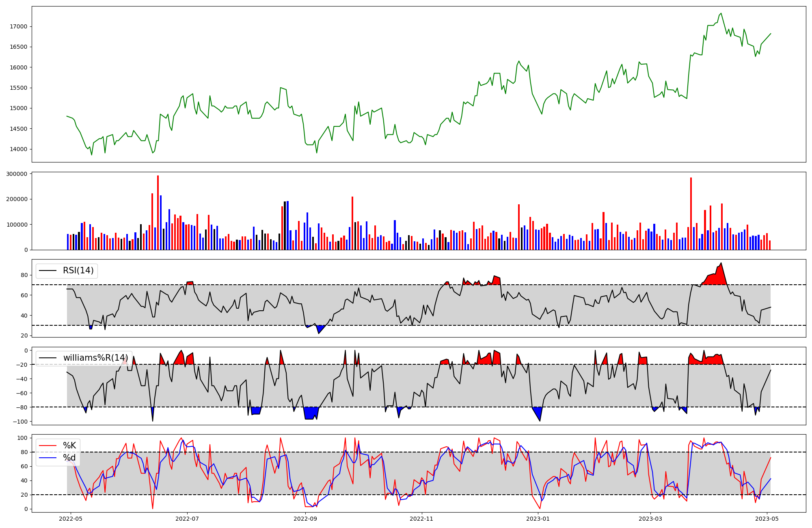Screen dimensions: 812x528
Task: Click the blue oversold Williams region at 2023-01
Action: pyautogui.click(x=538, y=412)
